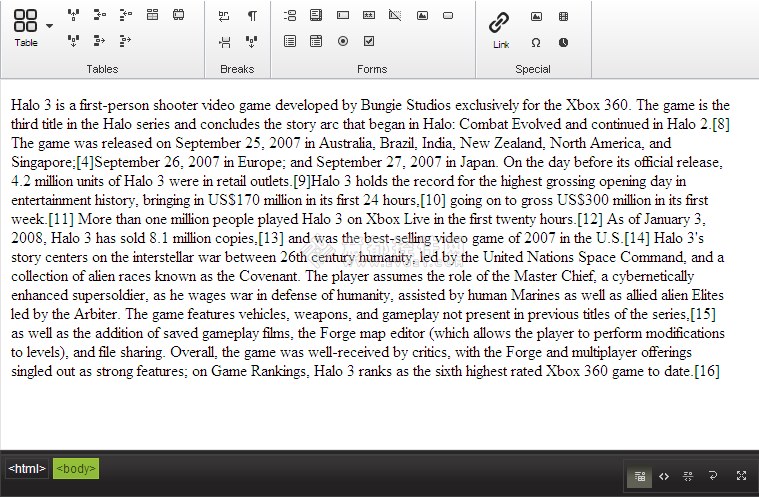This screenshot has width=759, height=498.
Task: Insert an image from Special group
Action: click(x=536, y=16)
